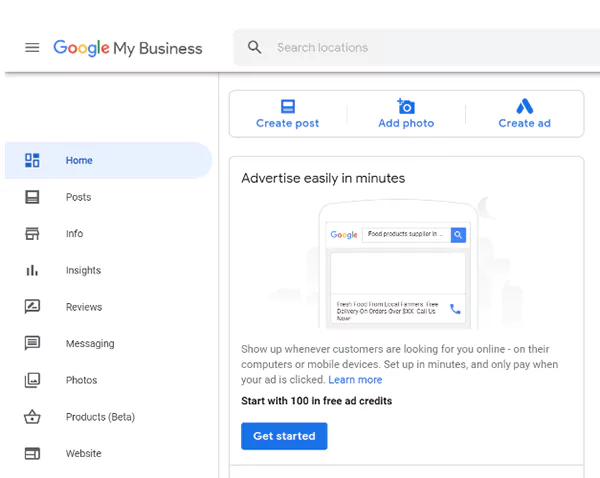This screenshot has width=600, height=478.
Task: Click the Create ad Google Ads icon
Action: pos(525,106)
